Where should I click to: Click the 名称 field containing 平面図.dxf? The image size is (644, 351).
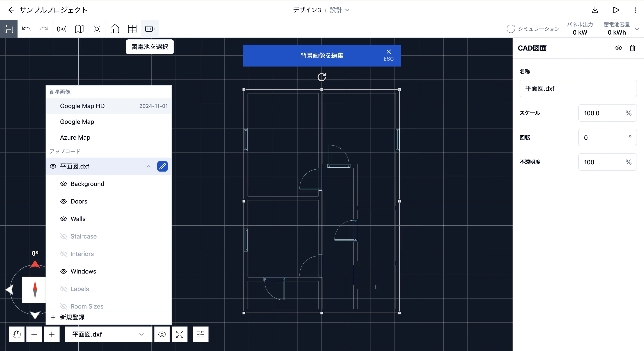pos(578,88)
